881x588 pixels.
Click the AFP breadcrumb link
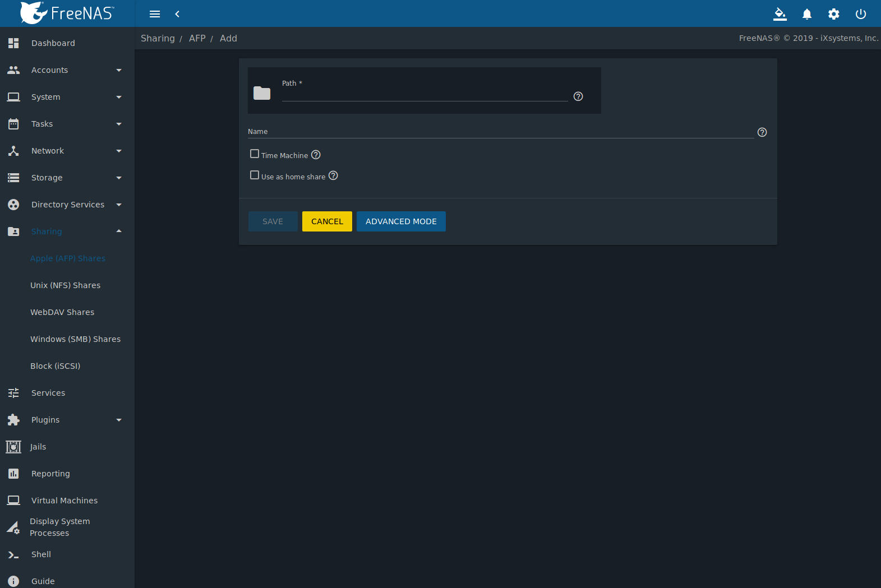point(197,38)
